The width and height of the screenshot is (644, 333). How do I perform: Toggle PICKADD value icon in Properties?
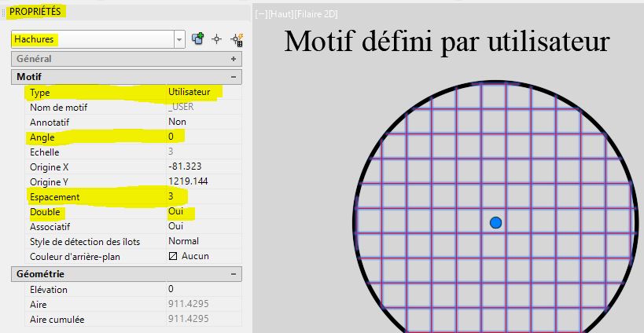click(197, 39)
